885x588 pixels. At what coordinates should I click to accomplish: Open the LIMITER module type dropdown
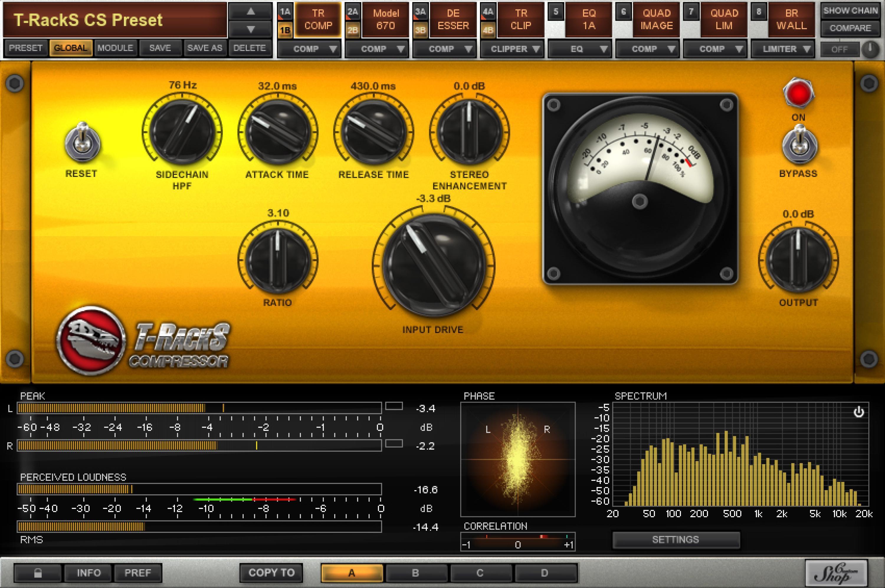(783, 49)
